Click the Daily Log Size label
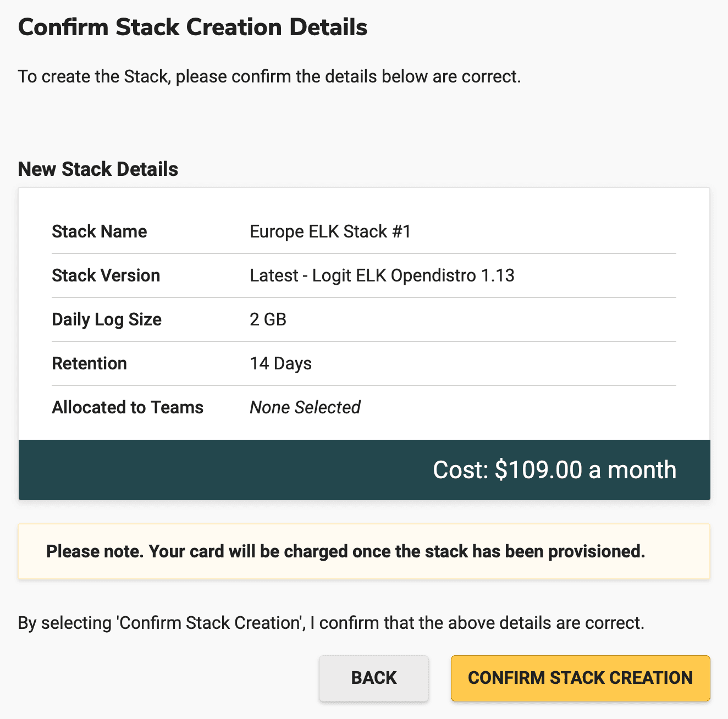Viewport: 728px width, 719px height. tap(107, 319)
